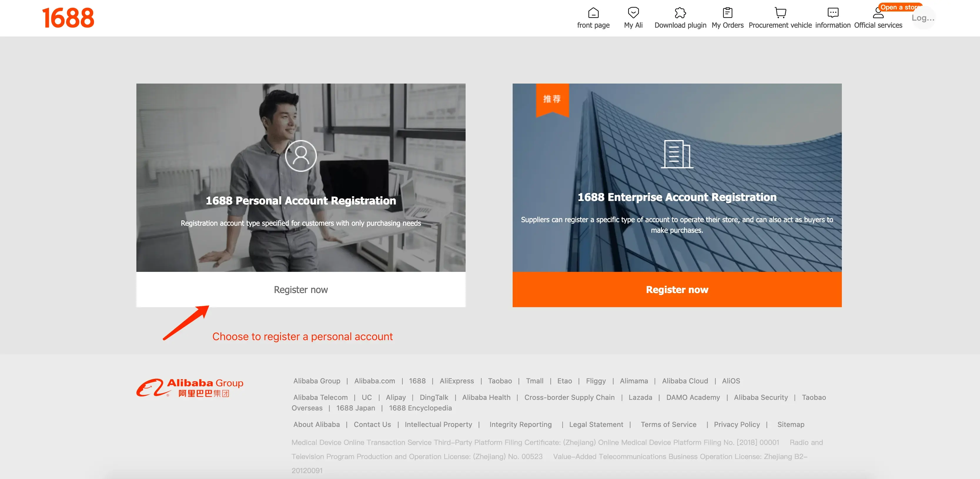The image size is (980, 479).
Task: Open the 1688 Encyclopedia link
Action: tap(420, 408)
